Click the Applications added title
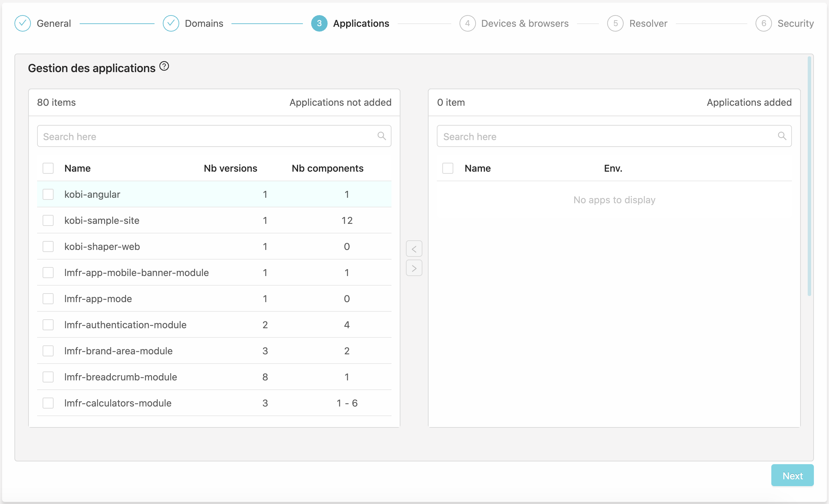The width and height of the screenshot is (829, 504). (749, 102)
